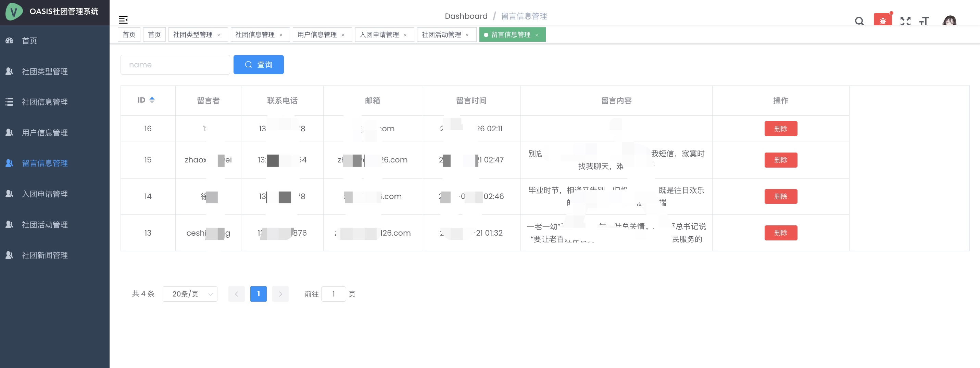
Task: Click the 留言者 column header
Action: [x=208, y=100]
